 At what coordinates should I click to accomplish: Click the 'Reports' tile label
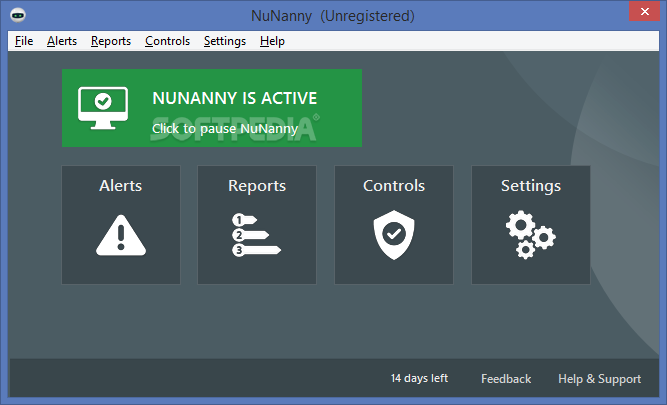tap(257, 186)
